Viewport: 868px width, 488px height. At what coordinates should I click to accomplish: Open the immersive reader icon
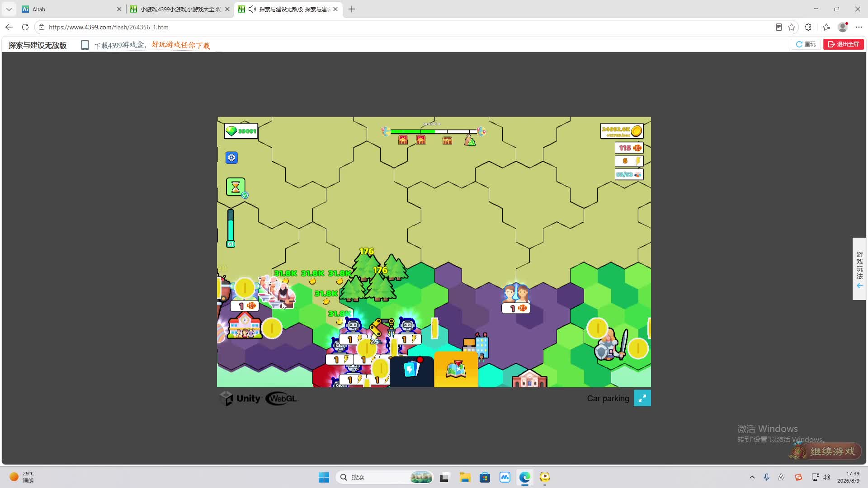[779, 27]
